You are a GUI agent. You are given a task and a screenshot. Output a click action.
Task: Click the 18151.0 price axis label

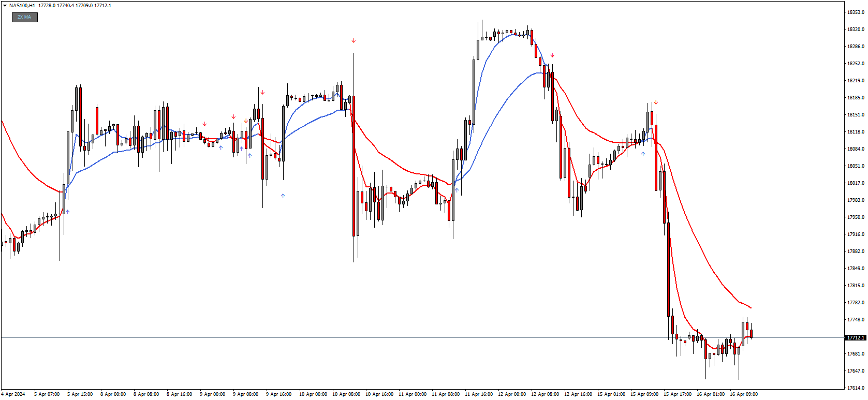pos(856,115)
